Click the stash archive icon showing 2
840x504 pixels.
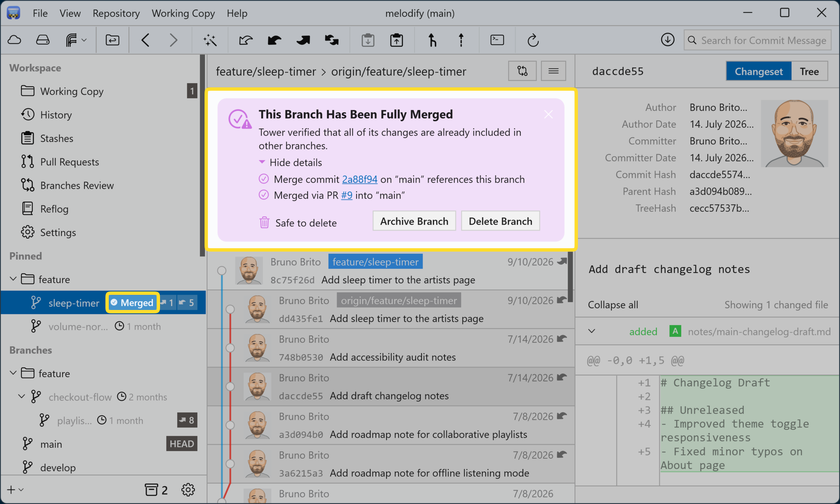tap(156, 490)
